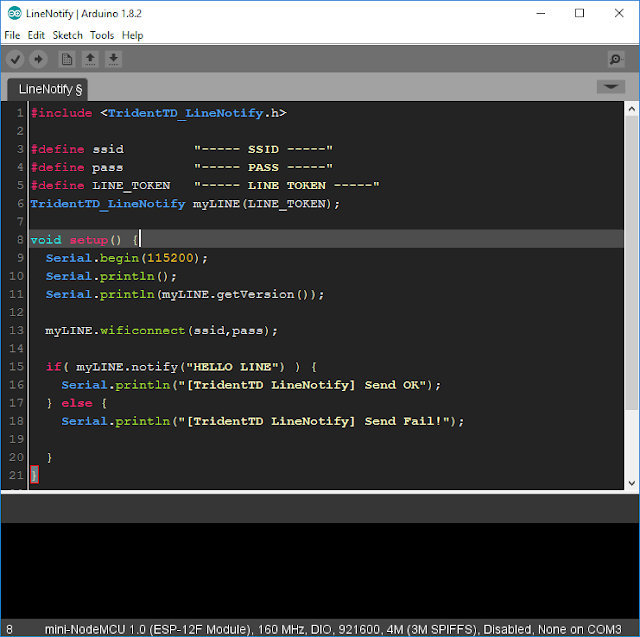Create a new sketch with the New icon
The image size is (640, 637).
click(x=67, y=60)
